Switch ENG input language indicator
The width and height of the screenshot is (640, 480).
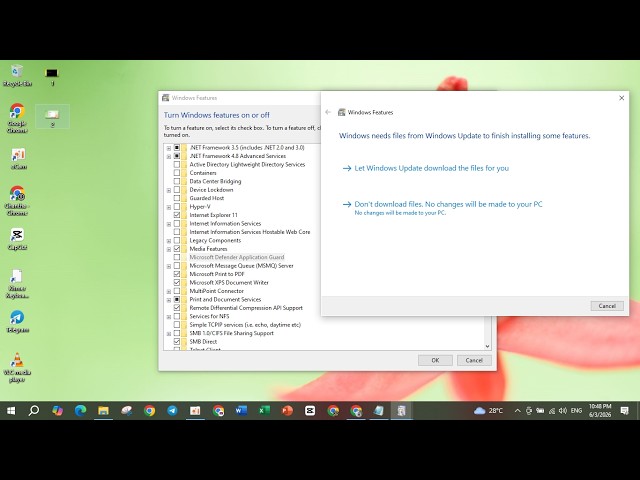(x=576, y=411)
